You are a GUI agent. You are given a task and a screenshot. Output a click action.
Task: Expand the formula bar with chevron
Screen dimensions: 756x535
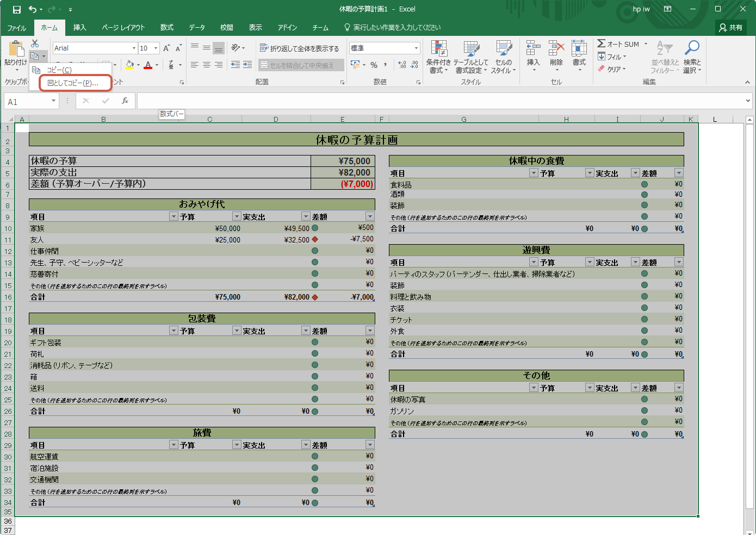pos(748,101)
